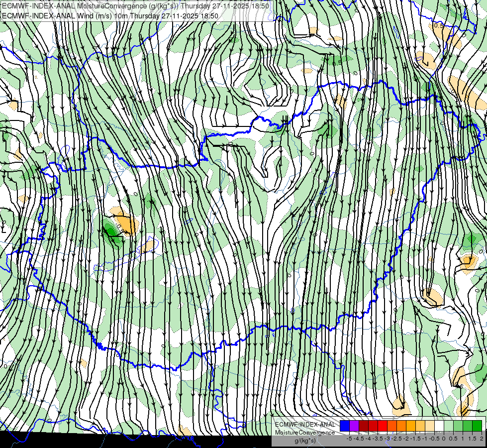487x448 pixels.
Task: Select the light green swatch between 0.5 and 1
Action: pos(458,426)
